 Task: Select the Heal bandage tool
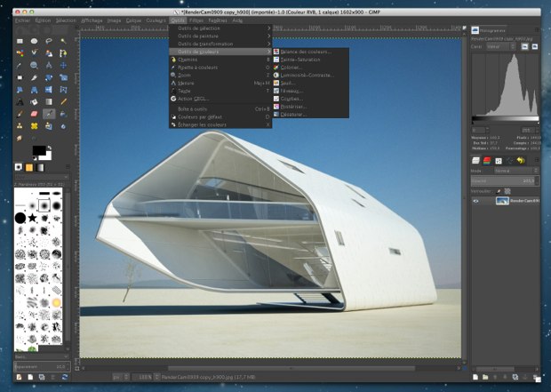click(x=34, y=126)
